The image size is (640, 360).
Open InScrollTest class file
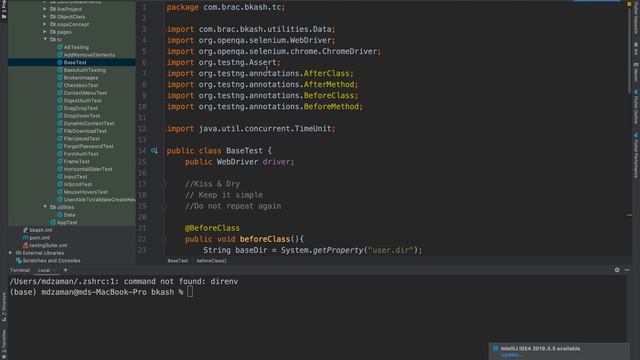click(78, 184)
